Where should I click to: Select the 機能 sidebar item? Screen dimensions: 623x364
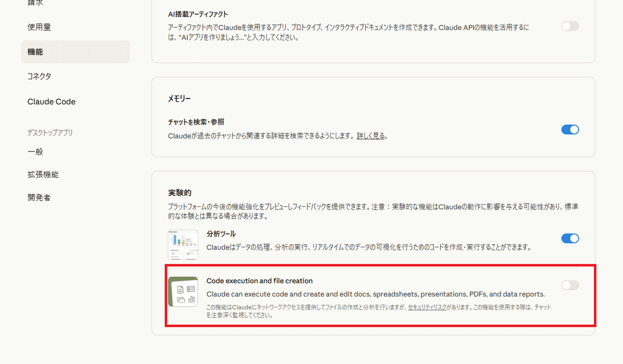click(x=75, y=52)
